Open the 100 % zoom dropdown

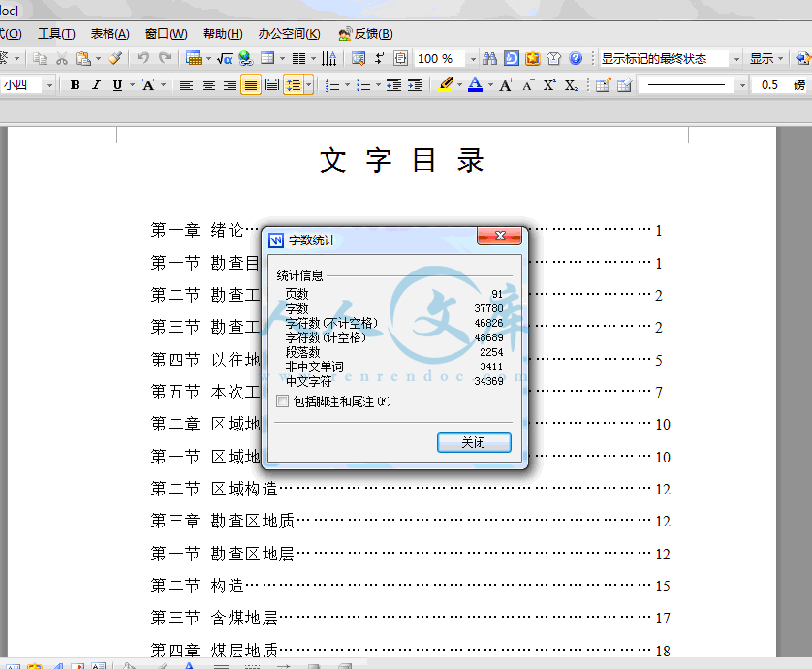tap(473, 59)
